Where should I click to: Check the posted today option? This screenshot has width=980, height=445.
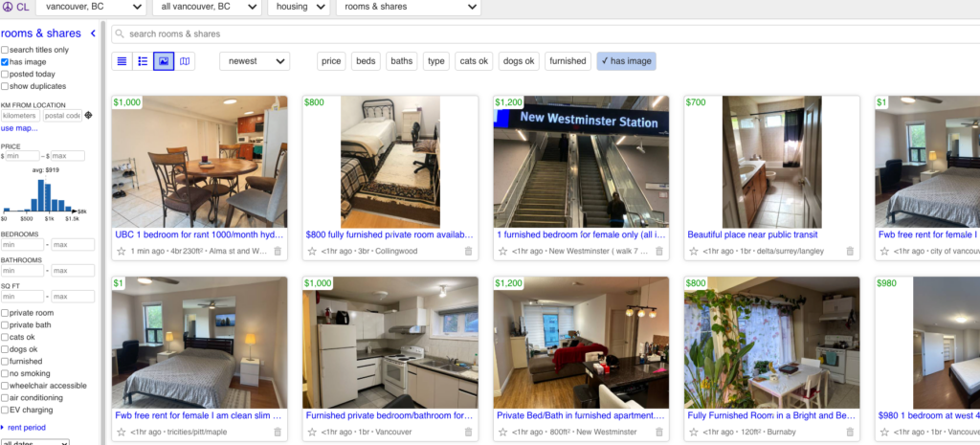pyautogui.click(x=5, y=75)
